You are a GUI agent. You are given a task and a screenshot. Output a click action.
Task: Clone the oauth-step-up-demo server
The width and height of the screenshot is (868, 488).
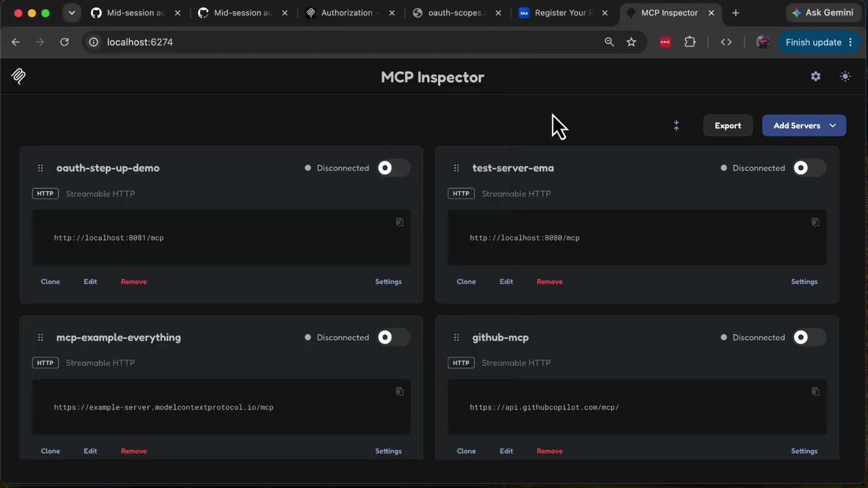coord(50,281)
